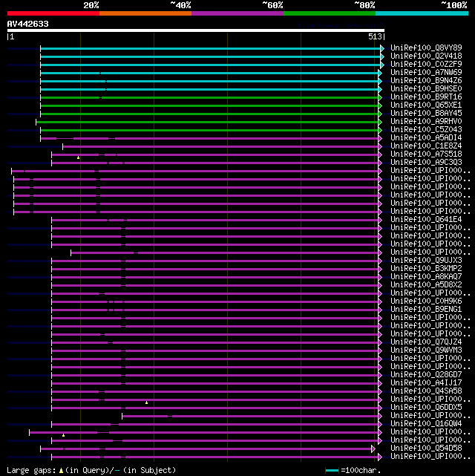This screenshot has height=476, width=475.
Task: Select the cyan ~100% identity legend segment
Action: (x=422, y=13)
